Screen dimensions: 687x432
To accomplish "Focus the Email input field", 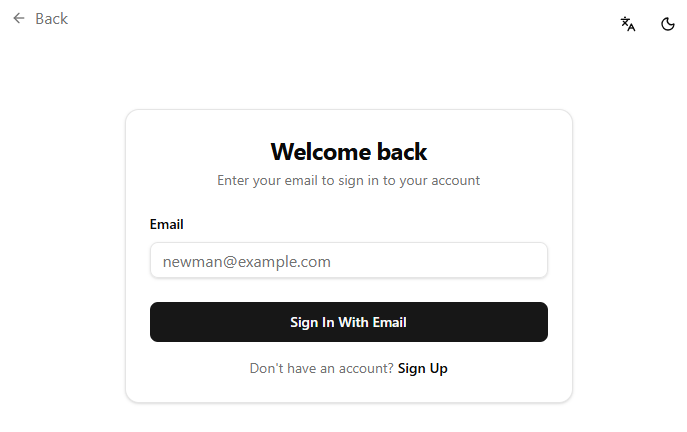I will (348, 261).
